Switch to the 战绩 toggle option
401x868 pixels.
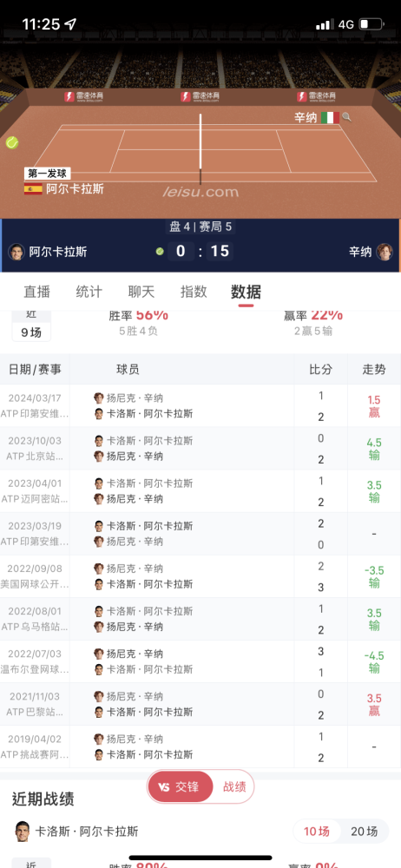click(x=234, y=786)
